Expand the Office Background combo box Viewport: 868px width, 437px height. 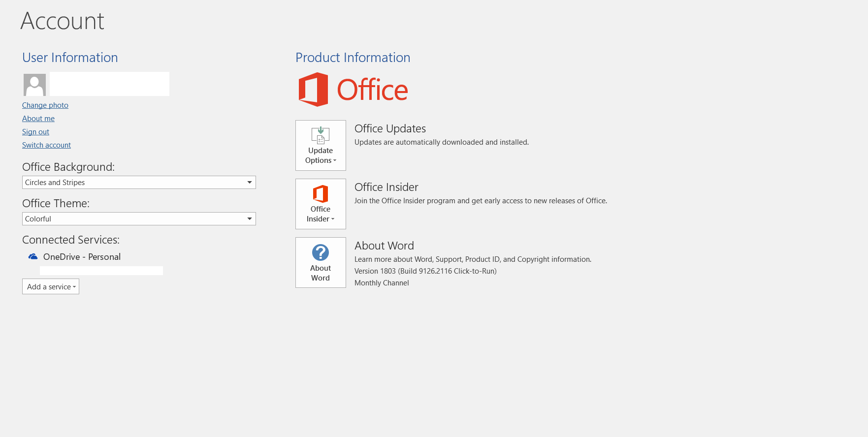[139, 183]
